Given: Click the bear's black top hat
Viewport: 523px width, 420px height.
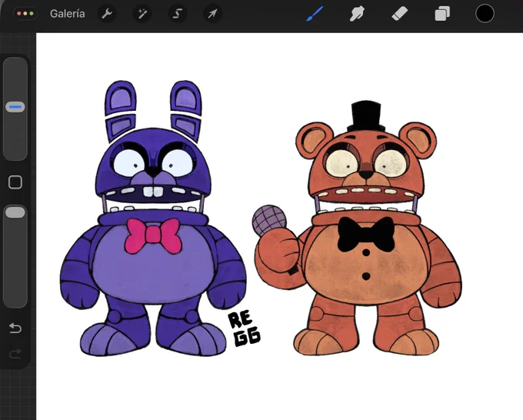Looking at the screenshot, I should pyautogui.click(x=366, y=116).
